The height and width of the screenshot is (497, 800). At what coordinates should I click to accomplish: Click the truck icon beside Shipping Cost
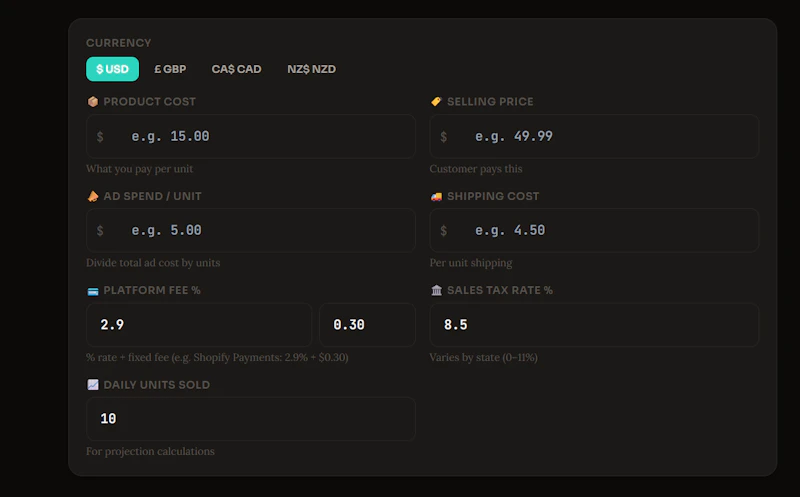pos(436,196)
